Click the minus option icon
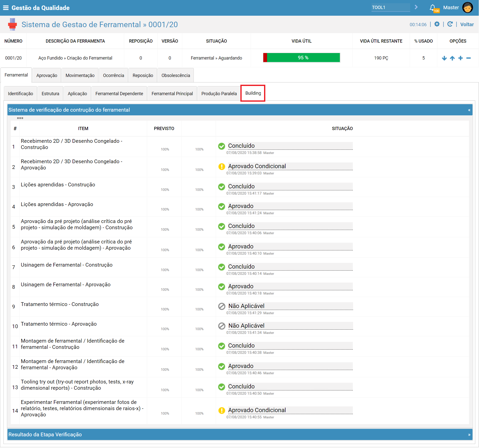The width and height of the screenshot is (479, 448). [x=469, y=58]
